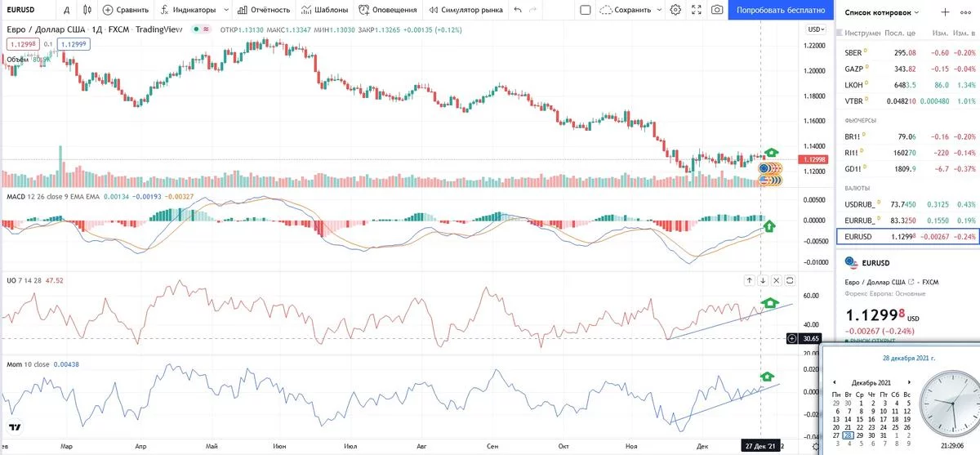
Task: Switch the chart to fullscreen mode
Action: [697, 11]
